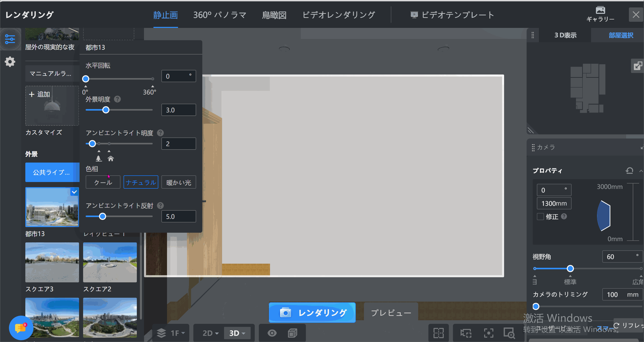Select the ナチュラル hue option
The height and width of the screenshot is (342, 644).
[141, 182]
